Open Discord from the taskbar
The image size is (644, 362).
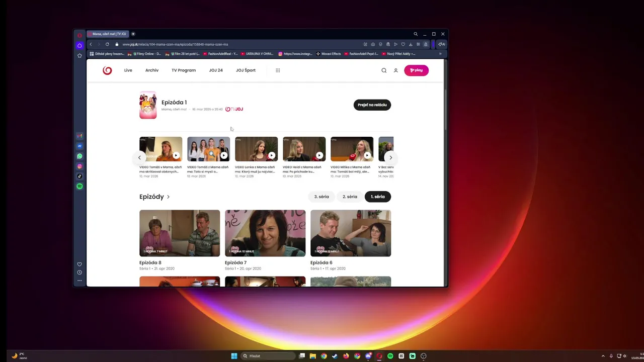point(368,356)
